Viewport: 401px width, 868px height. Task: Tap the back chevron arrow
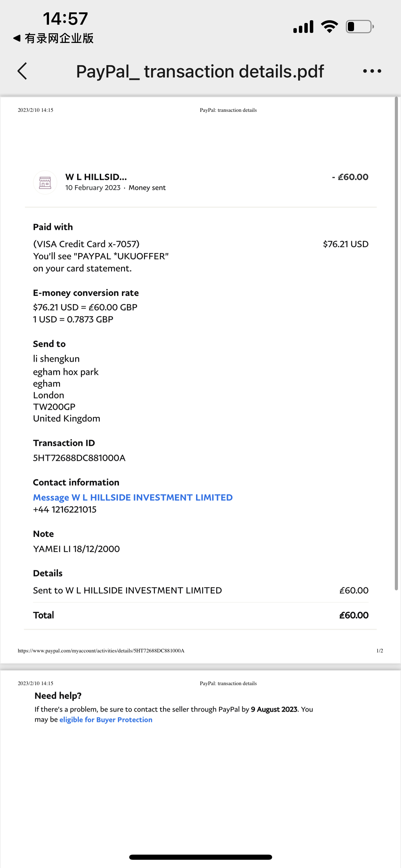(22, 71)
